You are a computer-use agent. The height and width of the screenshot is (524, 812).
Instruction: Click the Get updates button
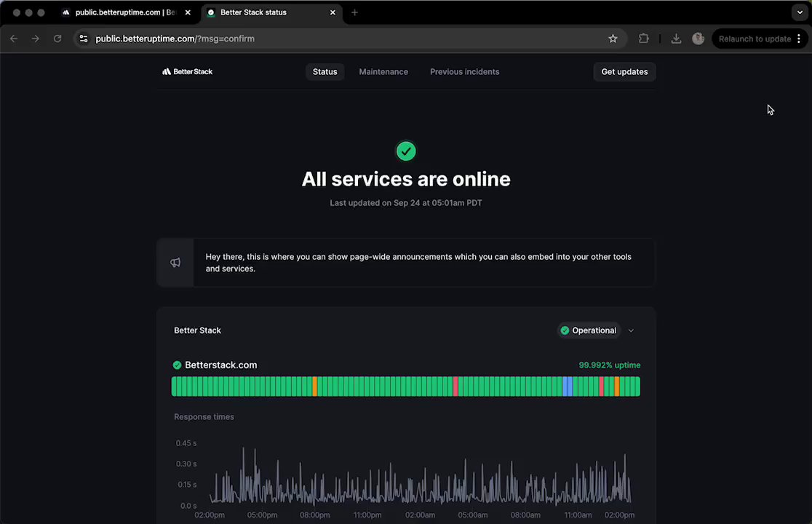tap(624, 71)
